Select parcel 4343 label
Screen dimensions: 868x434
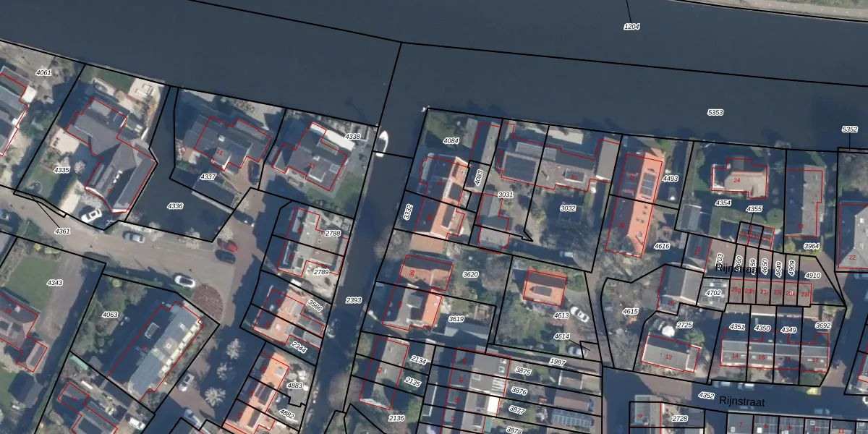point(54,283)
